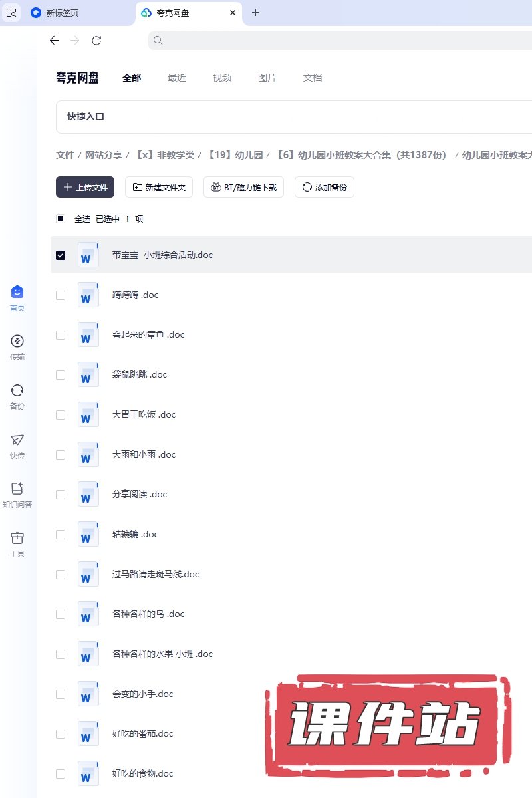Click the 新建文件夹 button
This screenshot has height=798, width=532.
159,188
